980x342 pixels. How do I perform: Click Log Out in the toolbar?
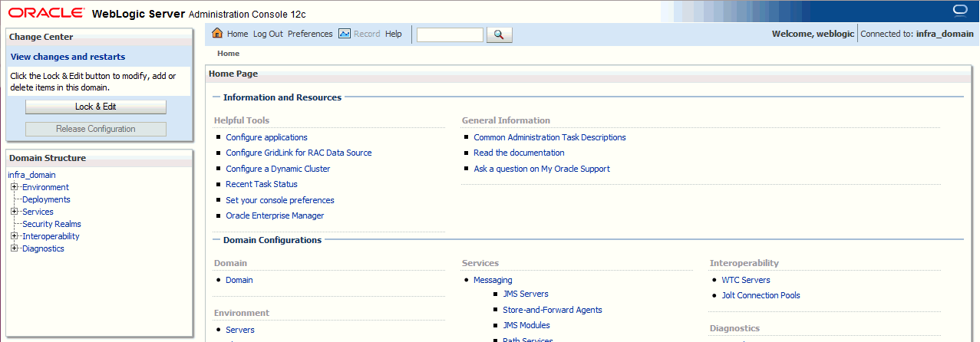(268, 34)
